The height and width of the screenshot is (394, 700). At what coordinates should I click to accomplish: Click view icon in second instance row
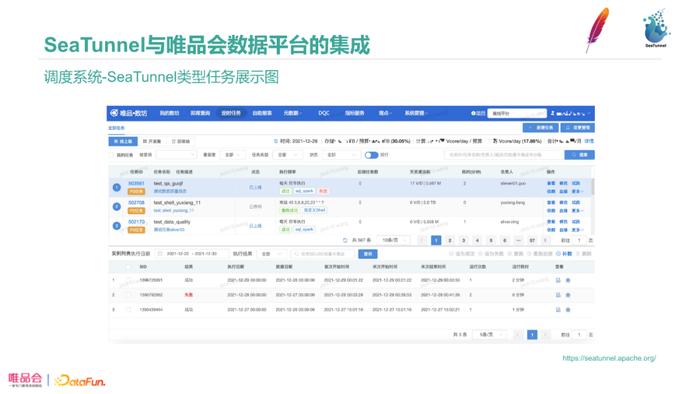click(568, 295)
